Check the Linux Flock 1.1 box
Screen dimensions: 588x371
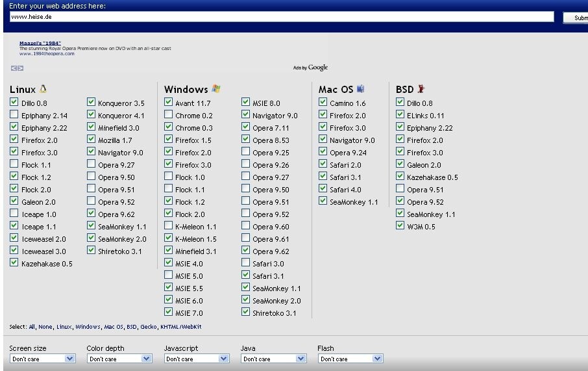14,164
